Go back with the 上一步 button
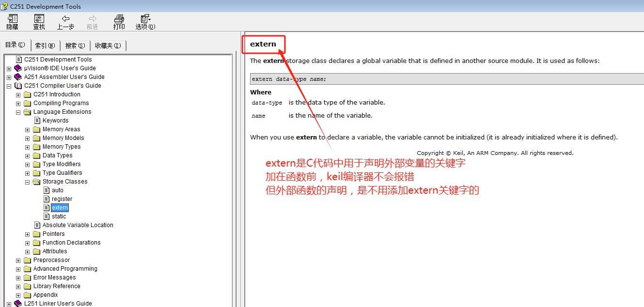Image resolution: width=644 pixels, height=307 pixels. pos(65,22)
